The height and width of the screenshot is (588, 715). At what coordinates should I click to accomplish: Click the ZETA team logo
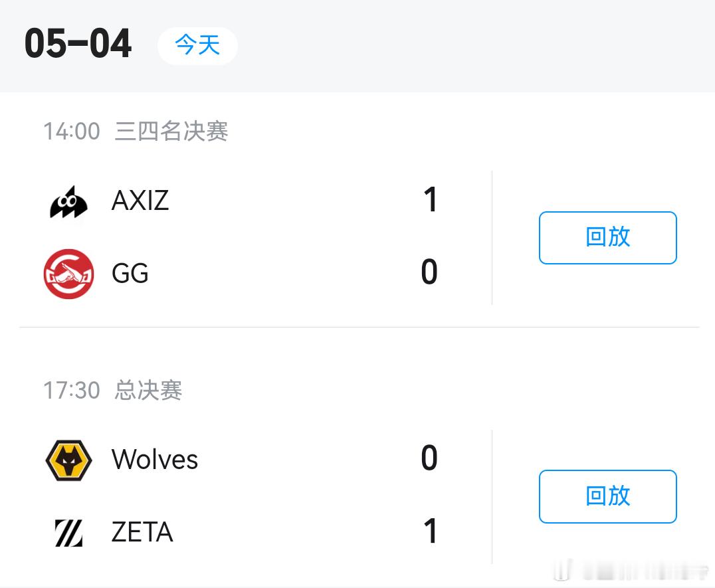point(69,533)
